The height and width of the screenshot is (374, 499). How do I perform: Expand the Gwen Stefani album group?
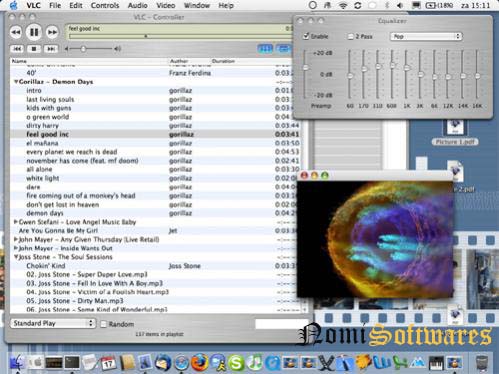tap(15, 222)
